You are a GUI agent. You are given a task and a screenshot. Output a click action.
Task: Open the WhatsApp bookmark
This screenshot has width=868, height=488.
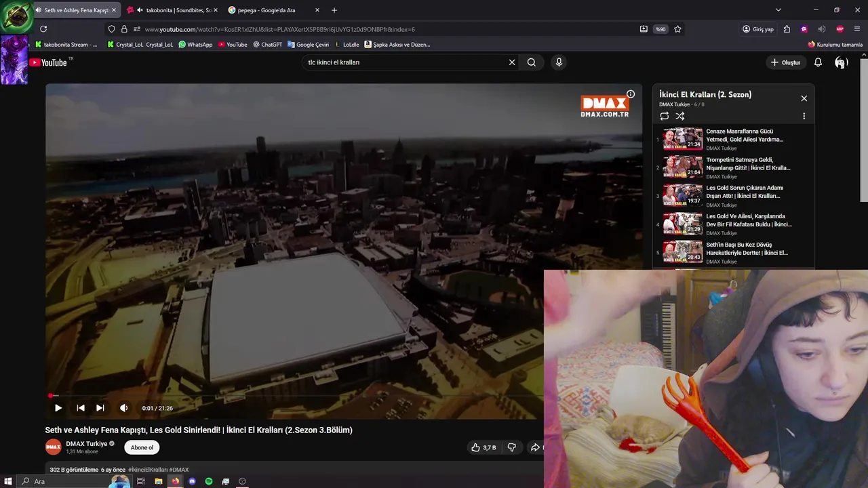pos(195,45)
